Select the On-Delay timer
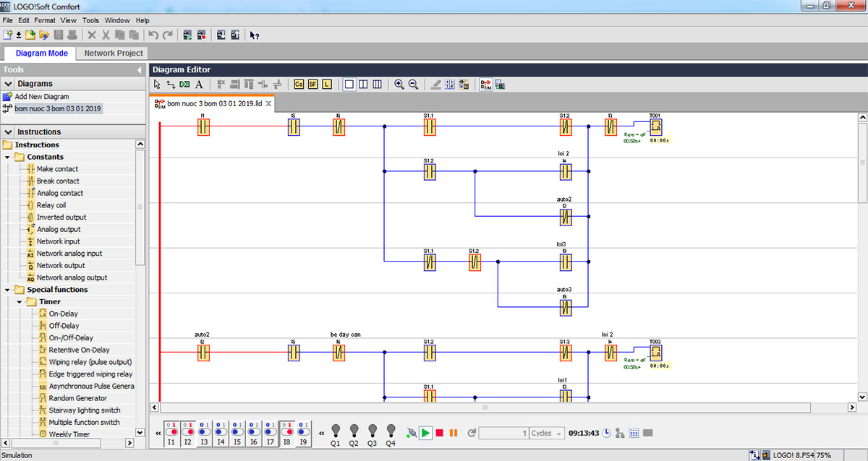Screen dimensions: 868x461 point(63,314)
